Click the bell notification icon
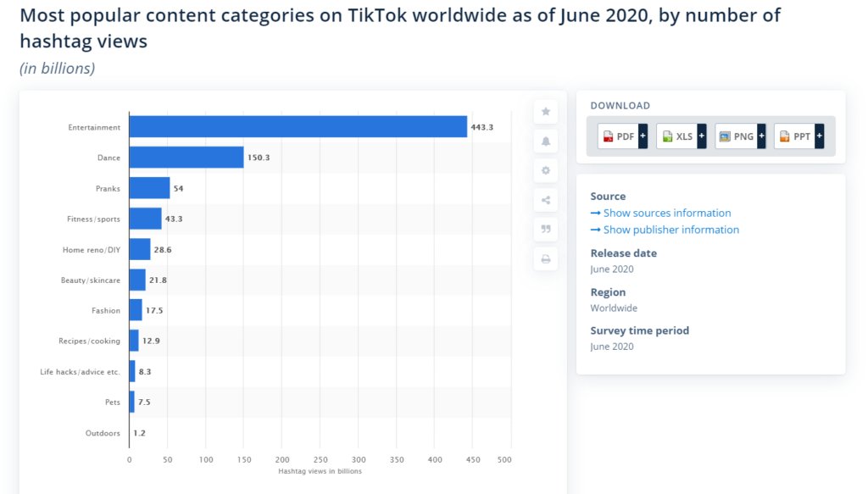The image size is (868, 494). coord(545,142)
